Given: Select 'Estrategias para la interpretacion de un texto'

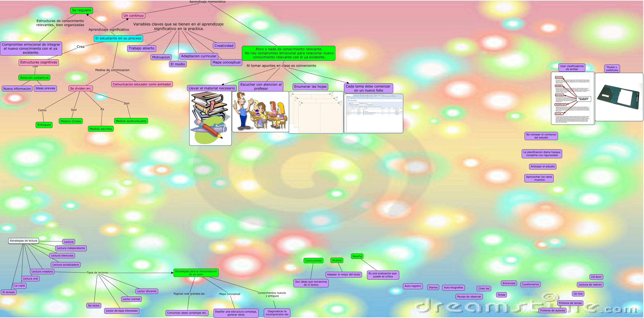Looking at the screenshot, I should [196, 273].
